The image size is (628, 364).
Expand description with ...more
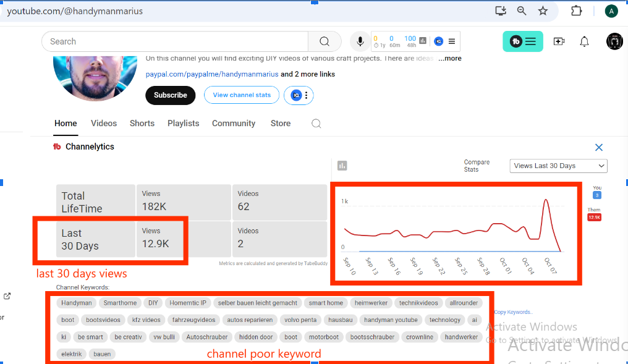(x=450, y=59)
